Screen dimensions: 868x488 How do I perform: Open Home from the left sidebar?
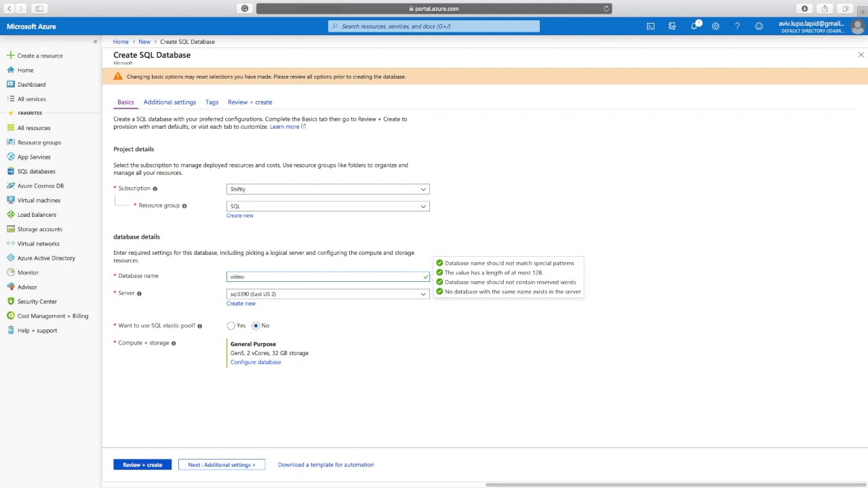tap(25, 70)
